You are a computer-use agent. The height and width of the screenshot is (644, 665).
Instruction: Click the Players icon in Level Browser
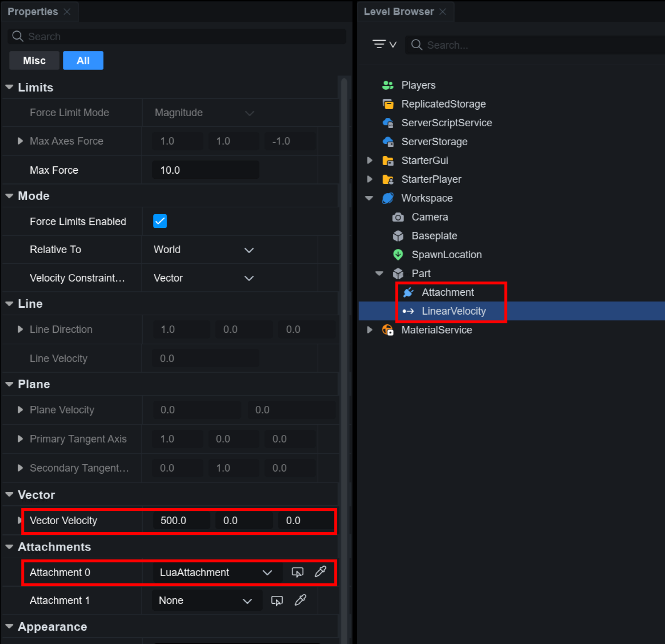tap(388, 85)
